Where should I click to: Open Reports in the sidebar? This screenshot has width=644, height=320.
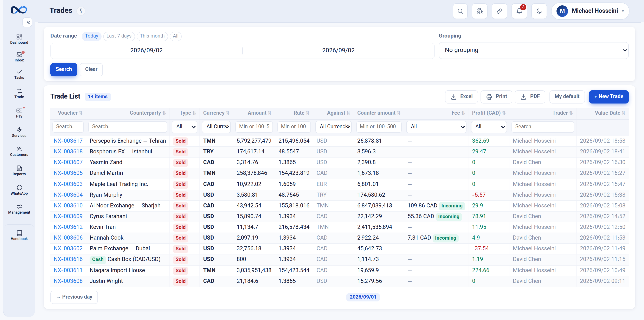(x=19, y=171)
